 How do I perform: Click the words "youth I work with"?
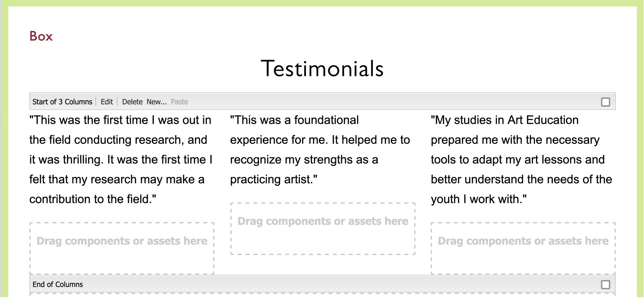pos(476,199)
